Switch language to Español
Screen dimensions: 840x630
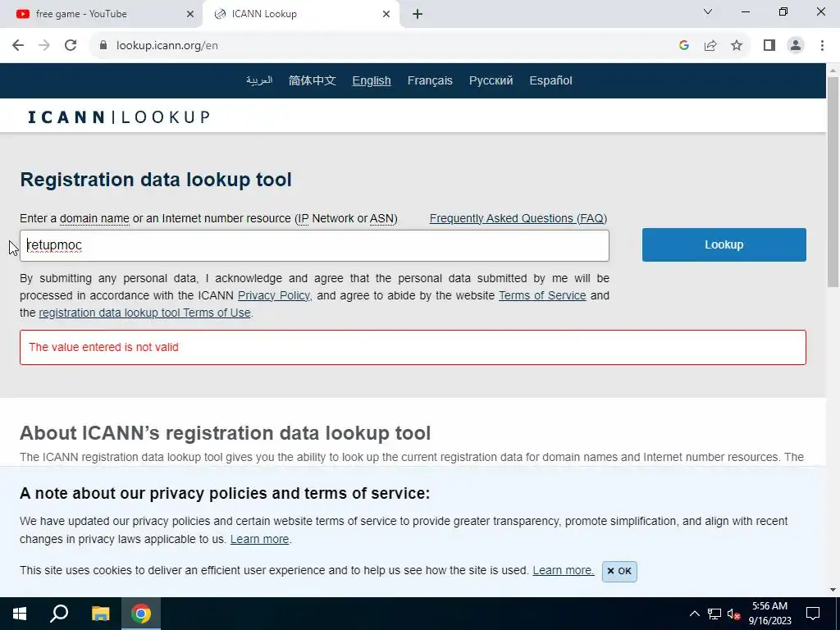pos(550,80)
